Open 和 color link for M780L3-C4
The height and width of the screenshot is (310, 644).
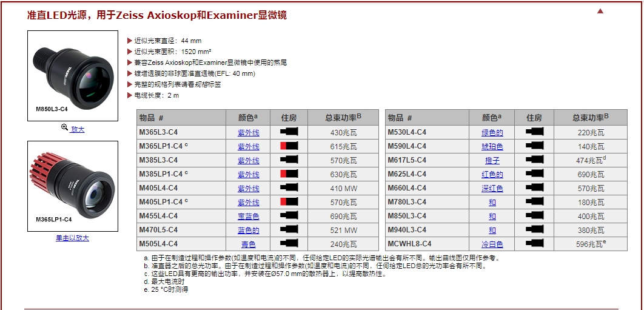(492, 203)
